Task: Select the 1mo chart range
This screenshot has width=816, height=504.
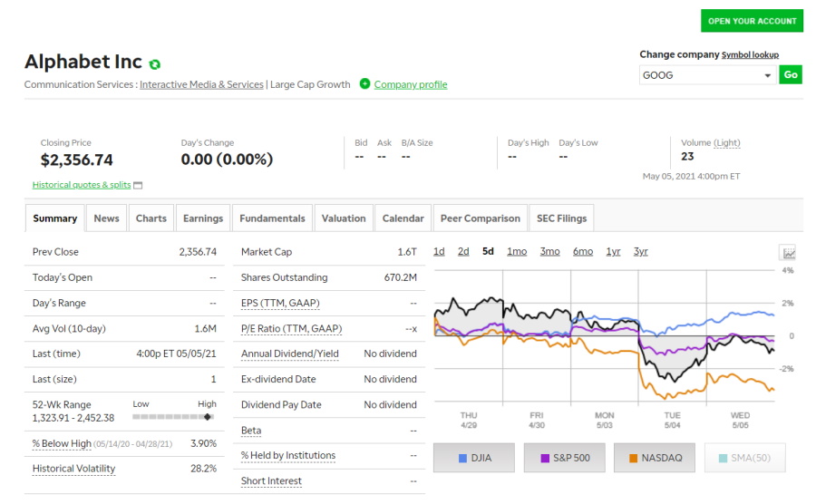Action: click(517, 251)
